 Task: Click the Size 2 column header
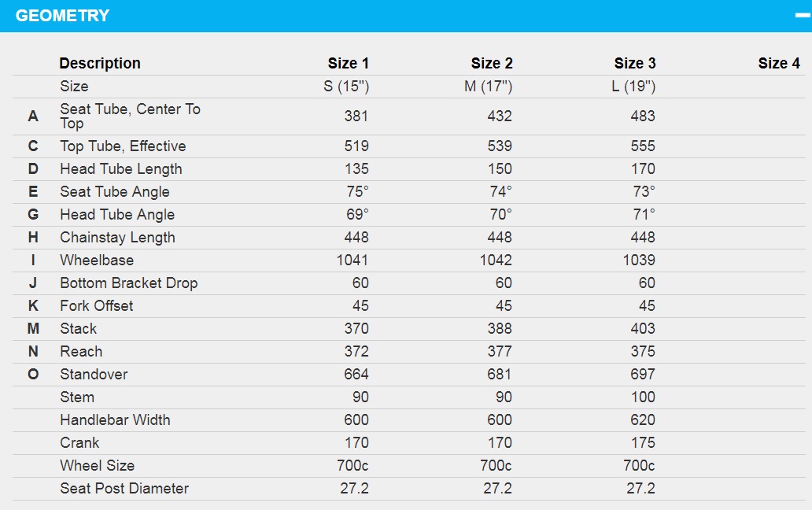[x=492, y=63]
